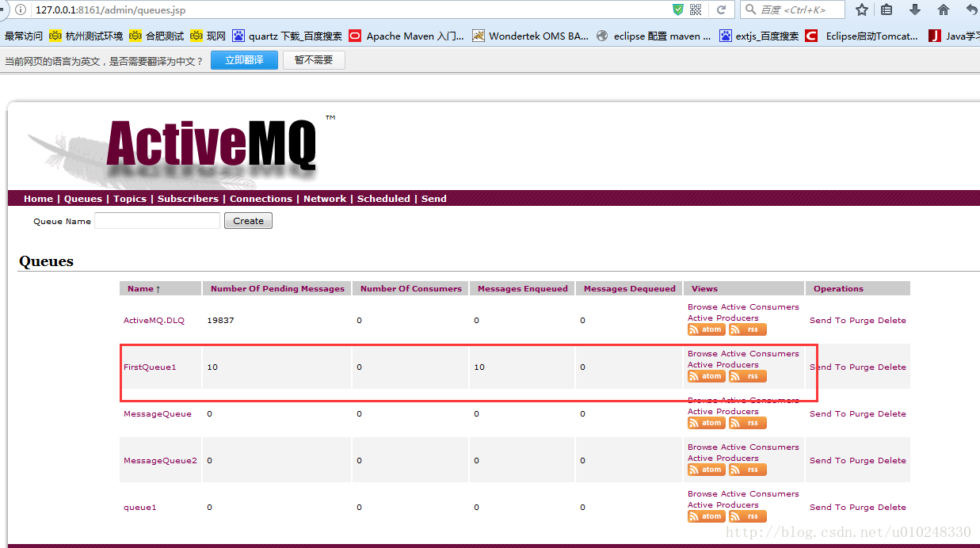Open rss feed for queue1
The width and height of the screenshot is (980, 548).
747,516
